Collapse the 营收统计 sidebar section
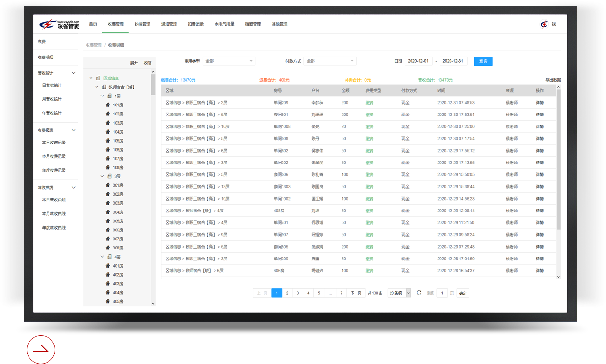This screenshot has width=606, height=364. (x=73, y=73)
